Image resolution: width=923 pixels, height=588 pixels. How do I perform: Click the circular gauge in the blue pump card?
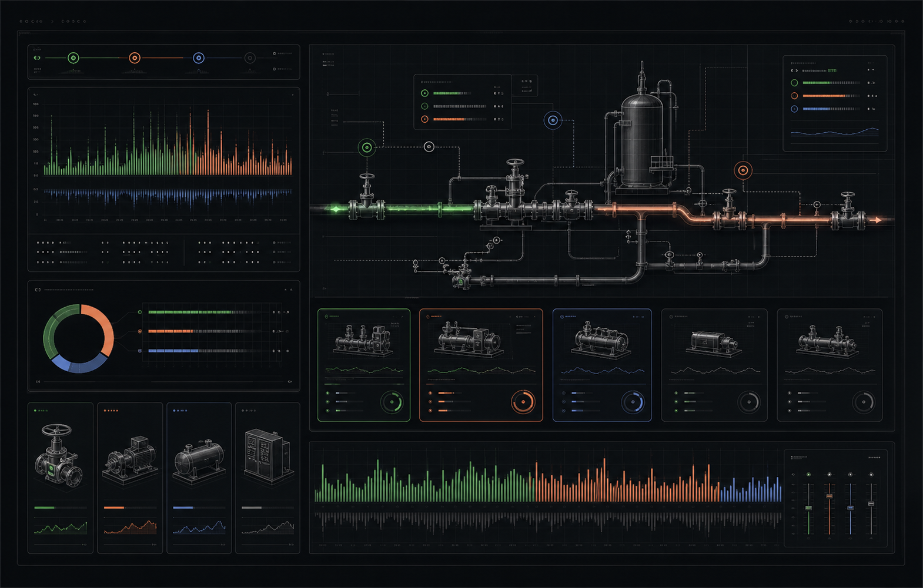(633, 402)
